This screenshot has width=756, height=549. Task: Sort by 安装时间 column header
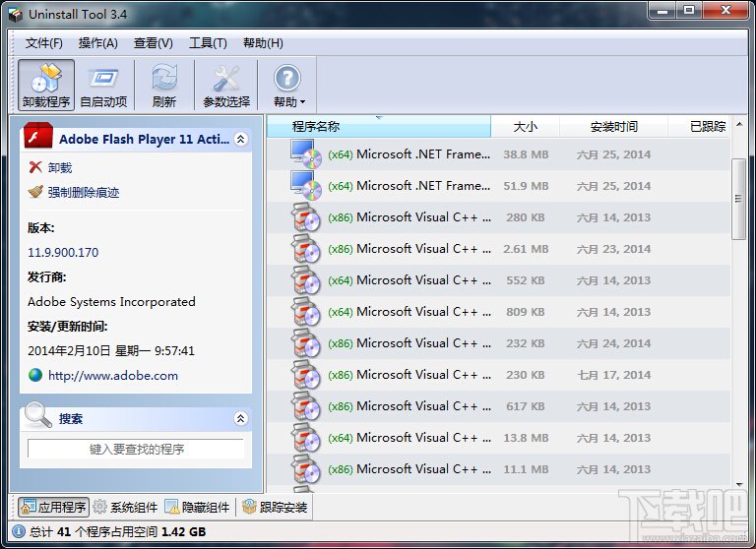[614, 126]
